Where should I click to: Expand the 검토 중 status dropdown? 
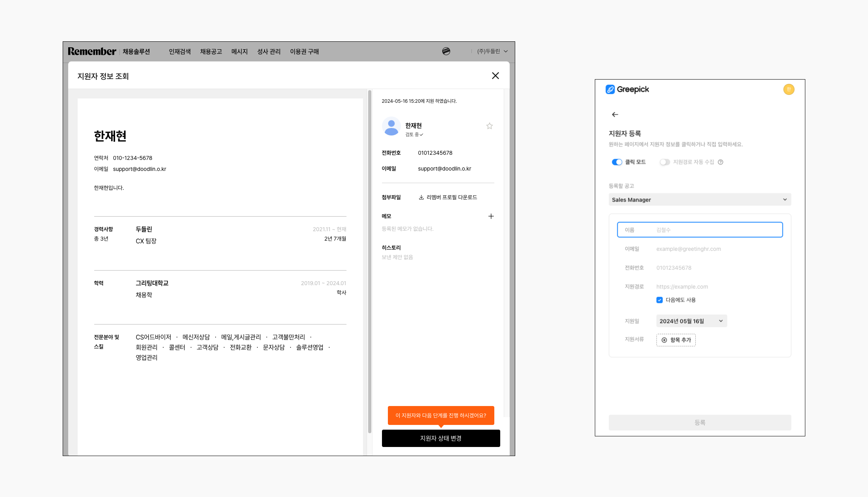click(x=414, y=135)
